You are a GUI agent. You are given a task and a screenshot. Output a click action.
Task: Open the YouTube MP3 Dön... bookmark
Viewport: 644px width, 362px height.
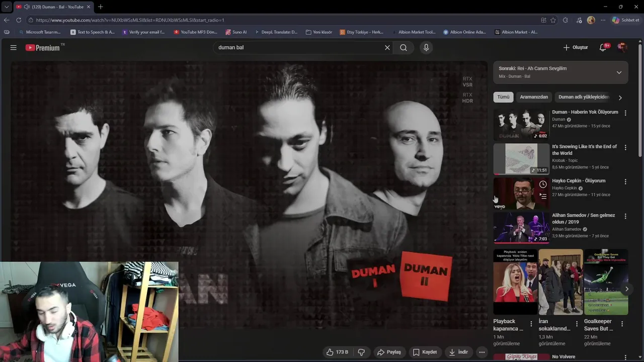coord(195,32)
